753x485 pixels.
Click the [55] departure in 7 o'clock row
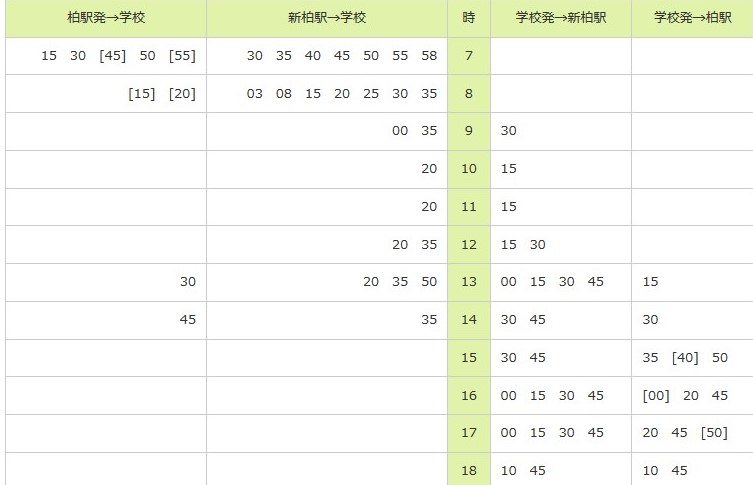[182, 56]
